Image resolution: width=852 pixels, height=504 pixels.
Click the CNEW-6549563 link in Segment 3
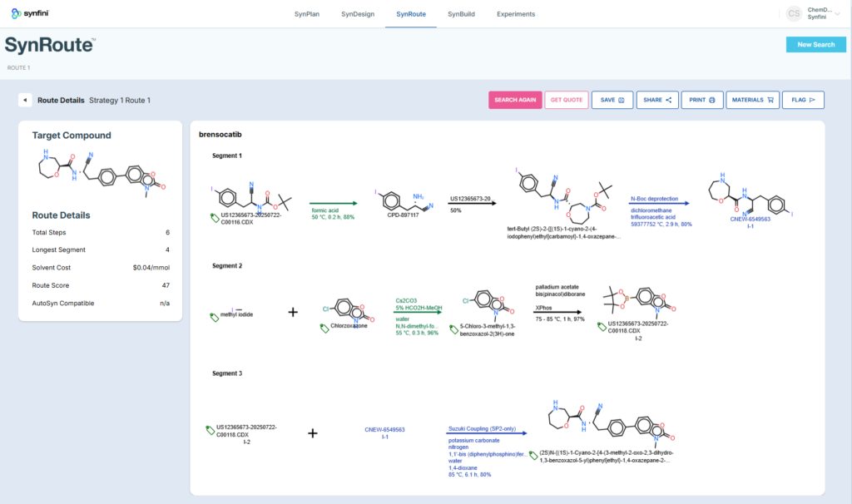384,430
